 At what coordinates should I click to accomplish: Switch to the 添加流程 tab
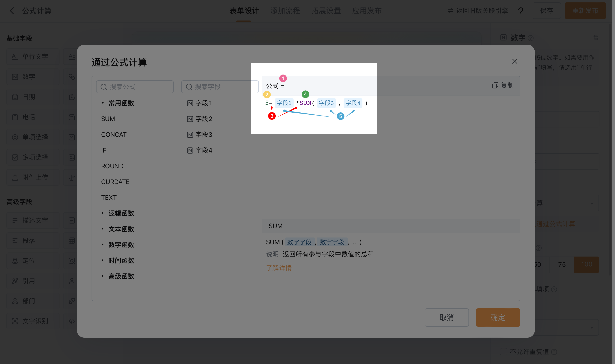tap(285, 11)
